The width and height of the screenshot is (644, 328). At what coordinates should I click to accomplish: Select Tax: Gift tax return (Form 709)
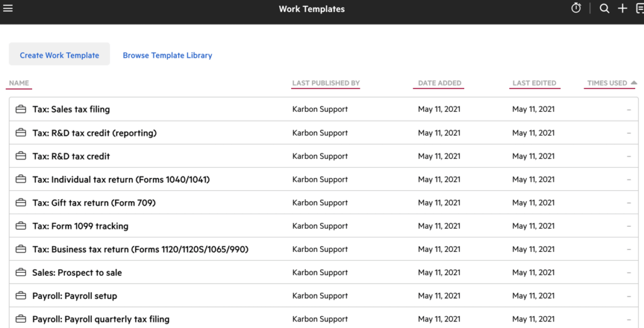click(x=94, y=203)
